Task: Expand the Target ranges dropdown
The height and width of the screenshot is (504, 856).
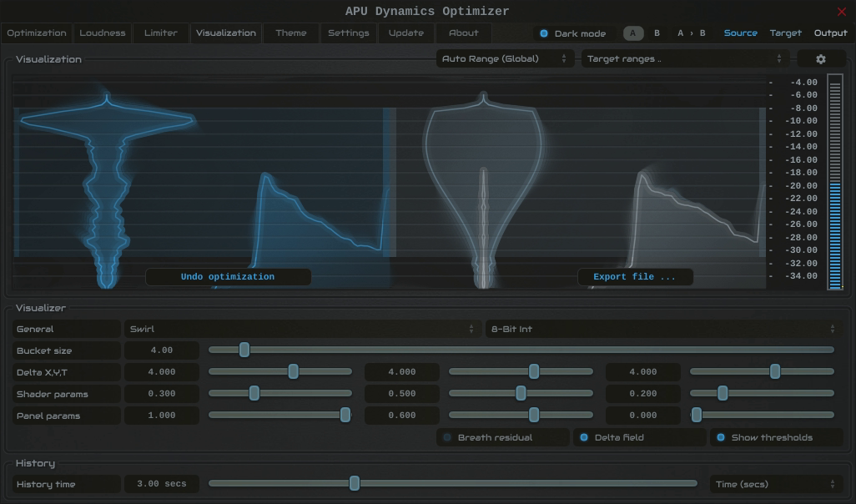Action: [x=685, y=59]
